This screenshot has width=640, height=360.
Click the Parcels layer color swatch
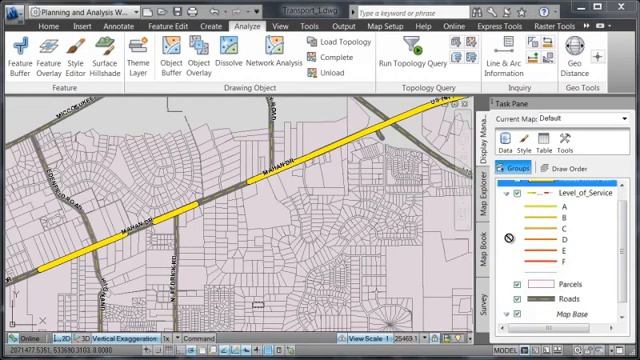coord(541,284)
